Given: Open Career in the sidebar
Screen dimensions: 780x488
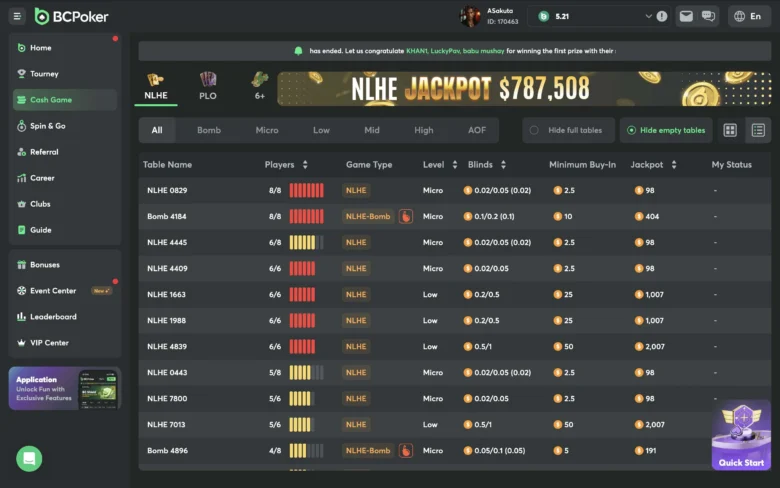Looking at the screenshot, I should tap(65, 178).
